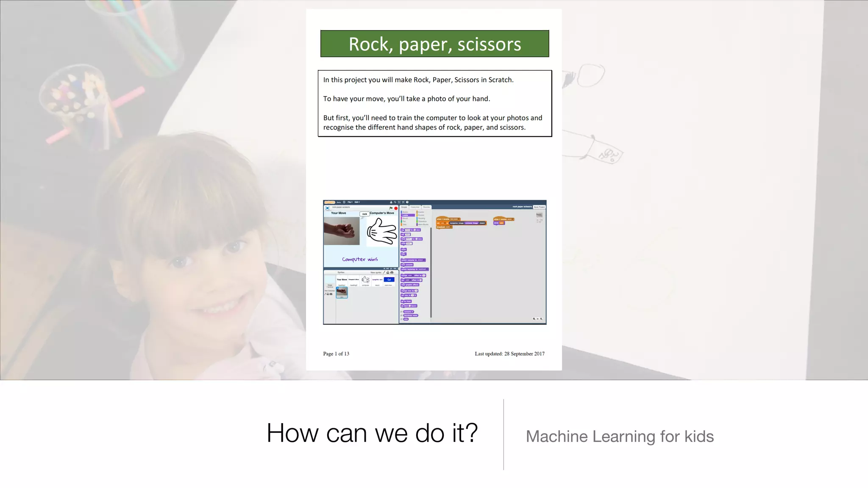Click the hide block in the palette

tap(403, 254)
